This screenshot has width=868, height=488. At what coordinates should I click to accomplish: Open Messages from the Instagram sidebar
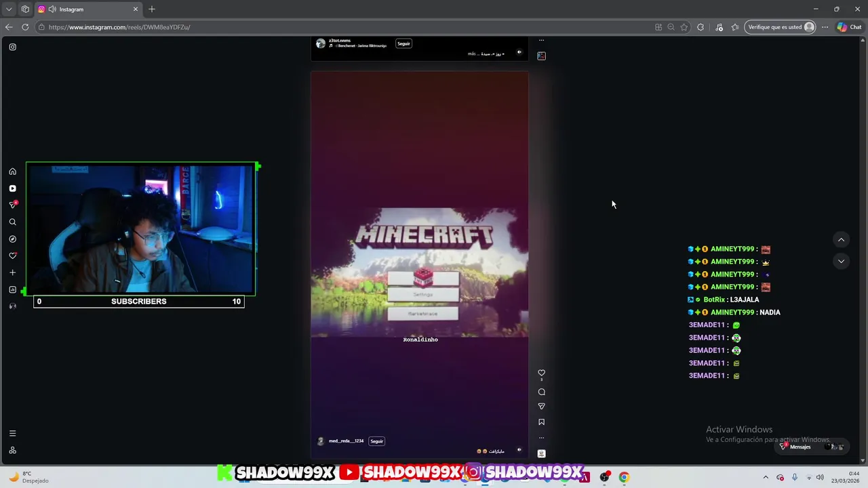12,205
